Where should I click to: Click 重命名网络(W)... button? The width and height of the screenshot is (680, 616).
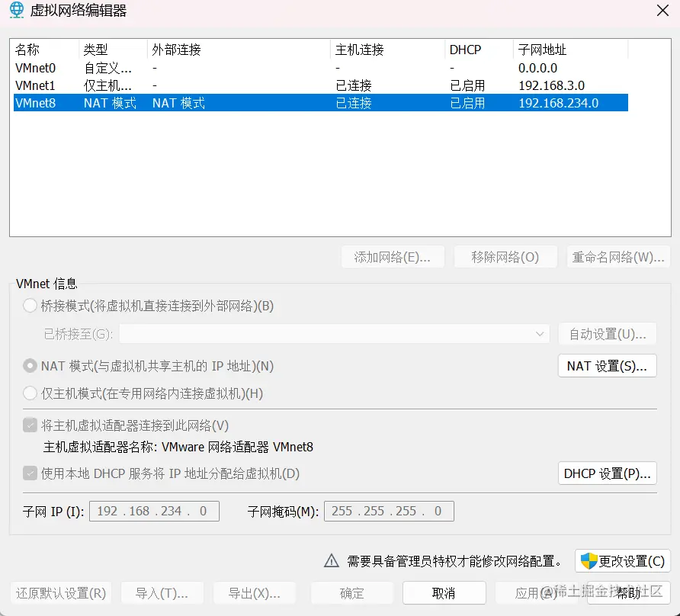click(x=618, y=257)
